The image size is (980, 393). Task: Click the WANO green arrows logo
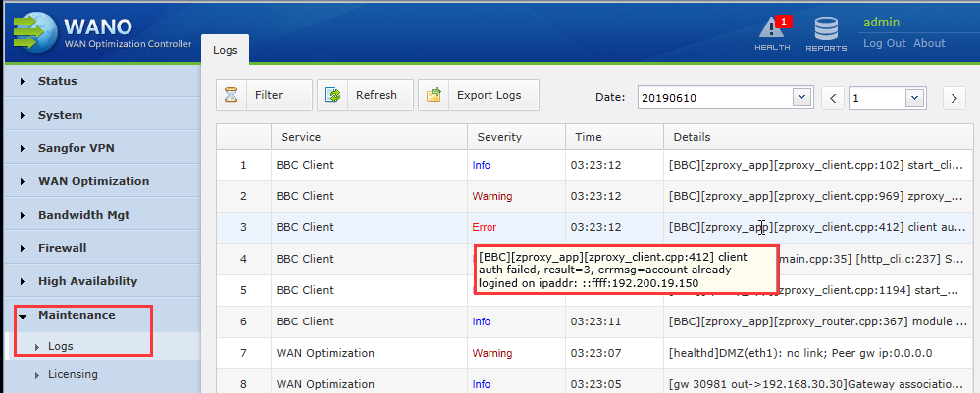33,30
